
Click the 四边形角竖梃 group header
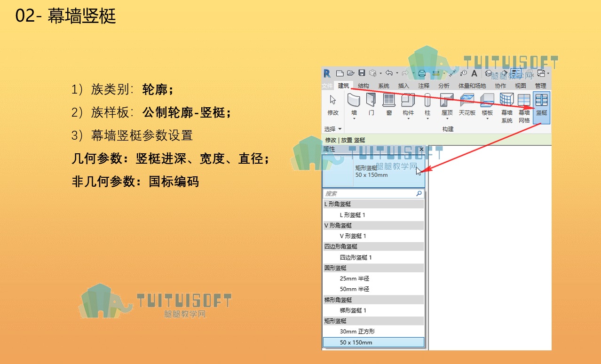373,246
